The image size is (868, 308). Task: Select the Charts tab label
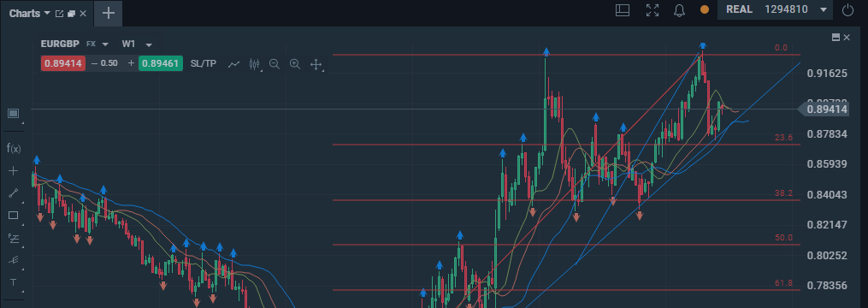tap(25, 14)
